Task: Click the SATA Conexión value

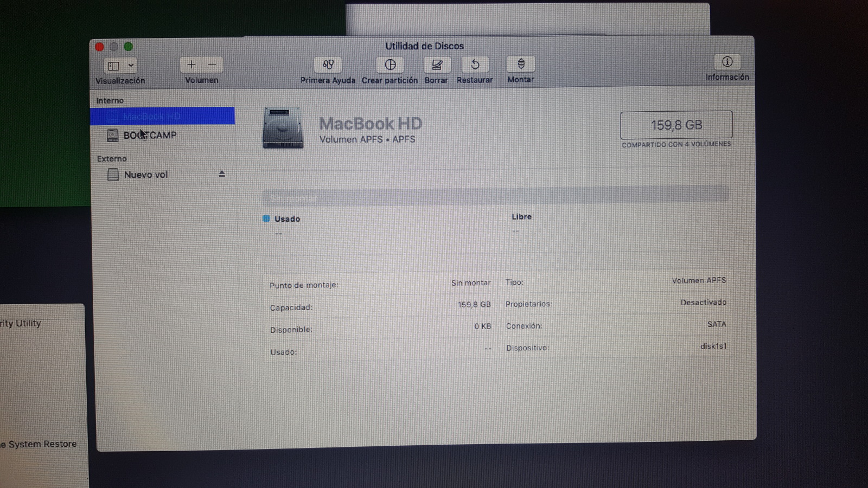Action: pyautogui.click(x=717, y=324)
